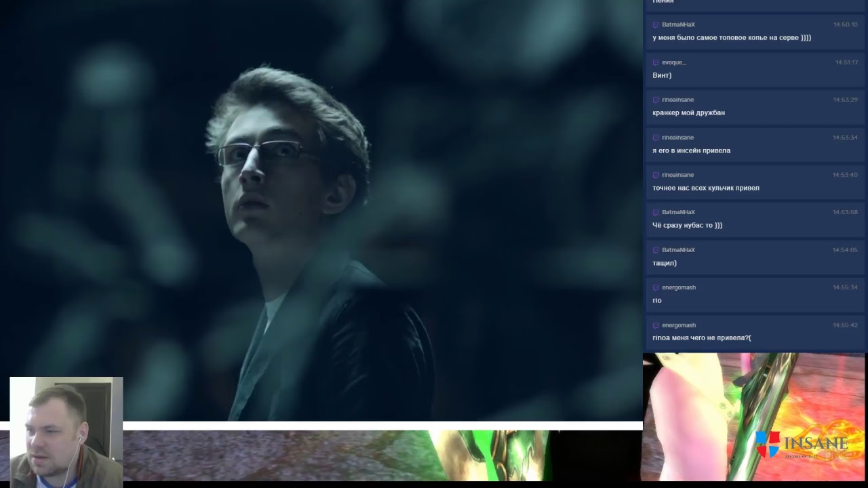The image size is (868, 488).
Task: Click timestamp 14:54:05 in chat
Action: [x=846, y=250]
